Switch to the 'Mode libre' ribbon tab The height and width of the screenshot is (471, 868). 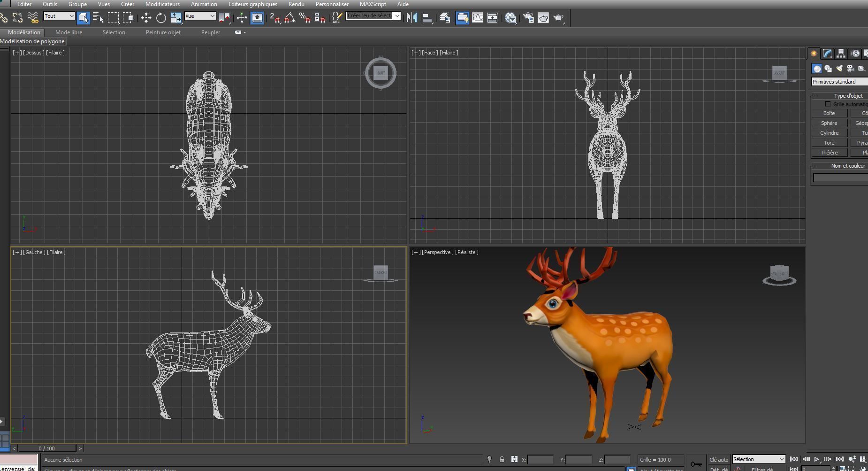[69, 32]
